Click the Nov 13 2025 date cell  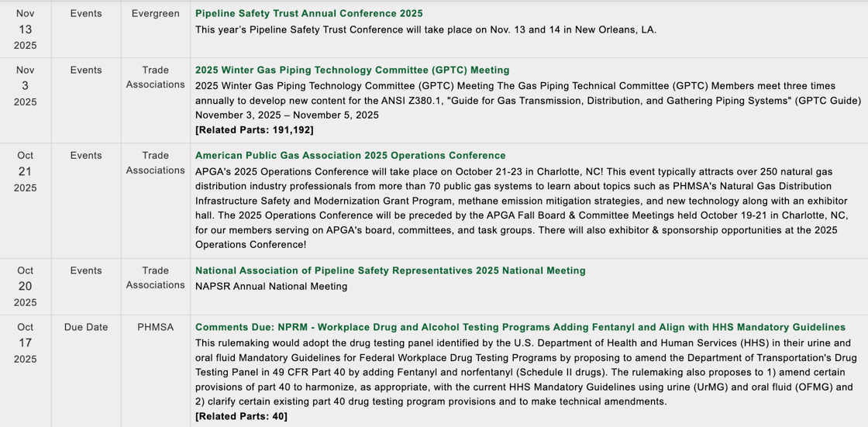tap(26, 29)
